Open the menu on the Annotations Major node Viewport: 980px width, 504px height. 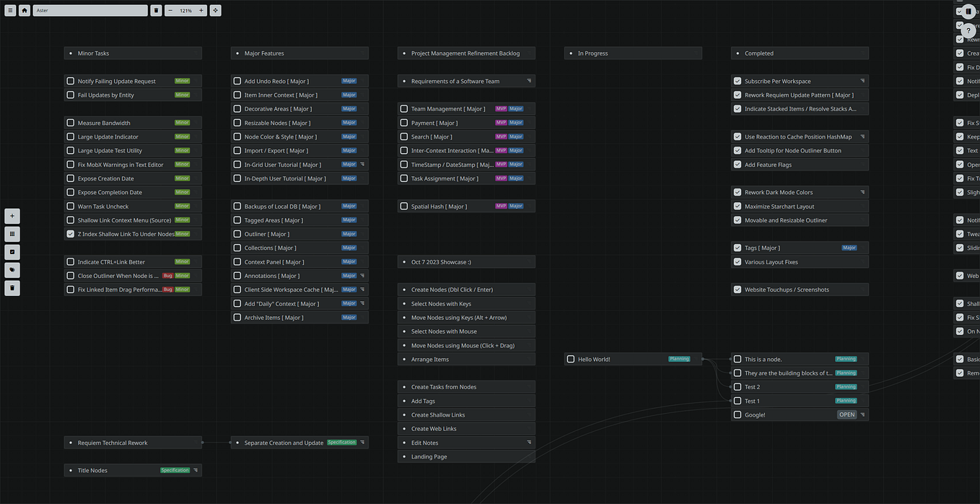tap(363, 275)
